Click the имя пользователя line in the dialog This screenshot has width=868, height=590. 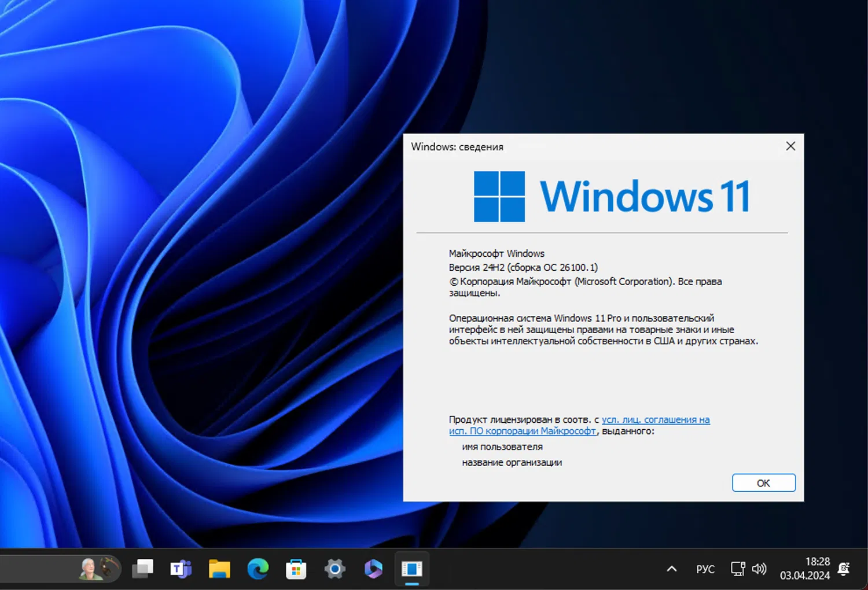click(502, 446)
